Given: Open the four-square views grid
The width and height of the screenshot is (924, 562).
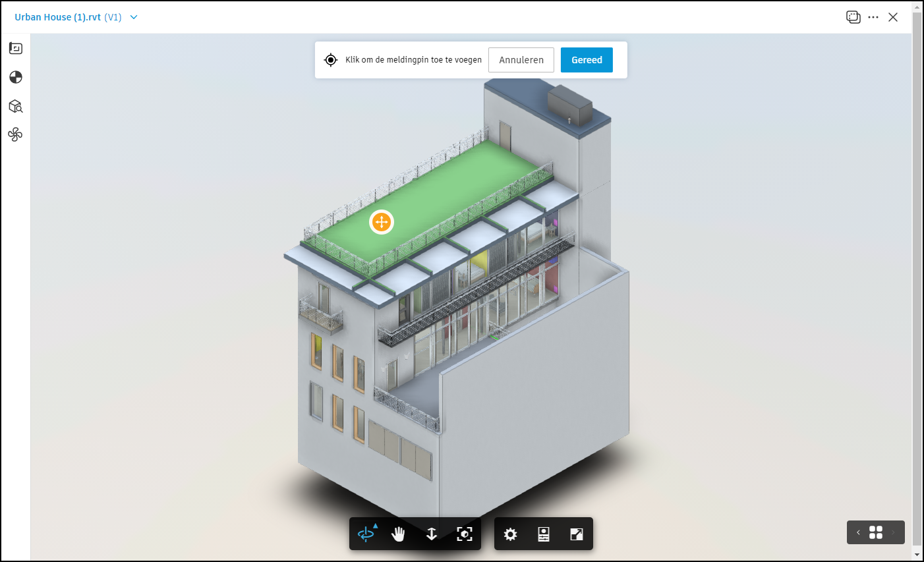Looking at the screenshot, I should [876, 532].
